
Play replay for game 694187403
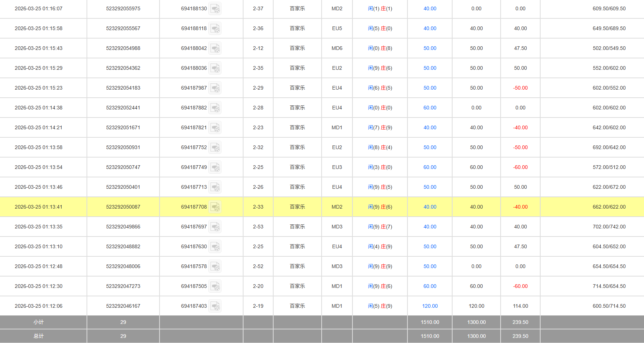(215, 306)
